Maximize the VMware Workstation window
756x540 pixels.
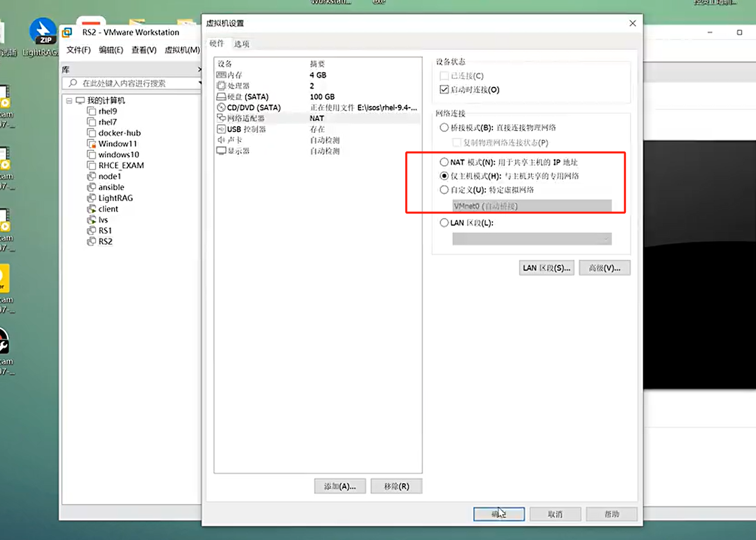[x=740, y=32]
